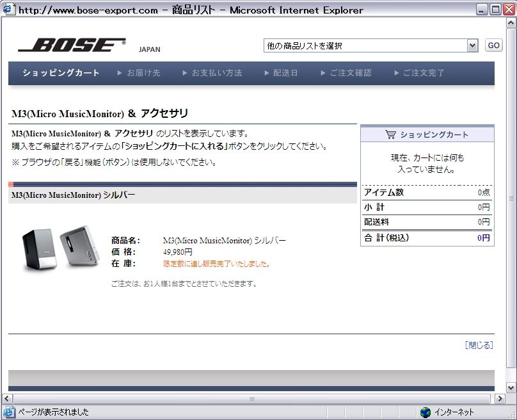This screenshot has width=517, height=420.
Task: Click the 価格 label
Action: (x=123, y=252)
